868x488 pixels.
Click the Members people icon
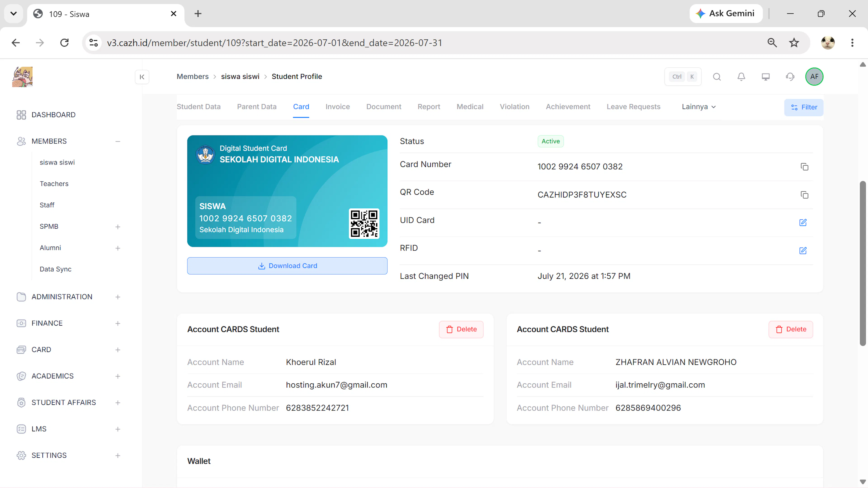pos(21,141)
